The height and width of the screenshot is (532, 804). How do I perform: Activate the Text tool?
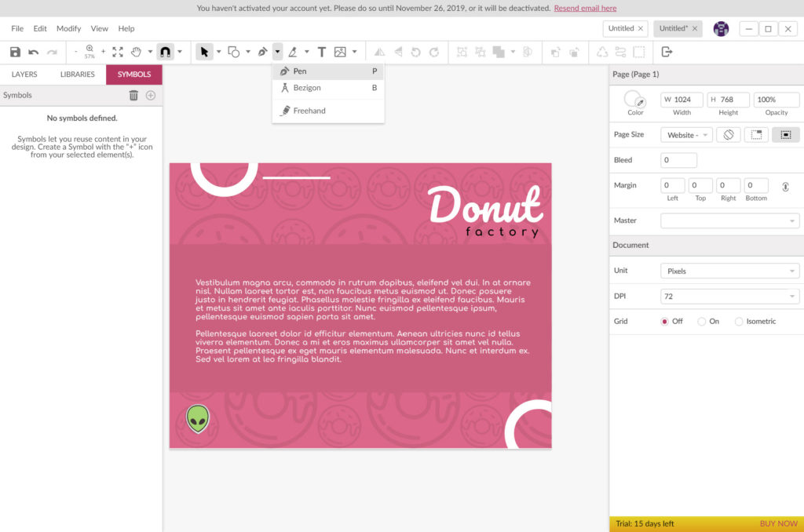pyautogui.click(x=321, y=52)
